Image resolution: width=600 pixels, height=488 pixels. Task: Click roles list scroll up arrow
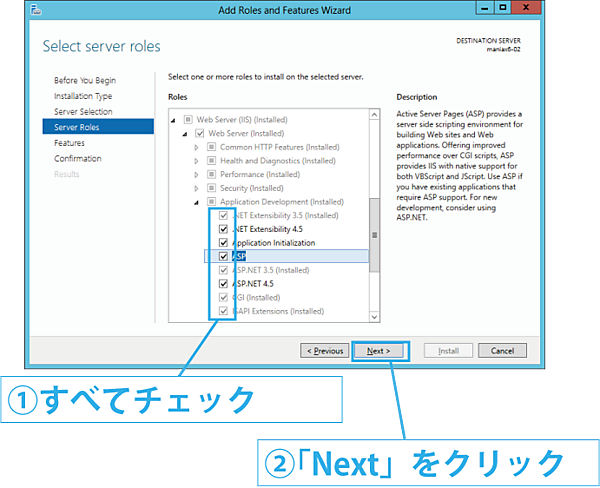tap(374, 114)
